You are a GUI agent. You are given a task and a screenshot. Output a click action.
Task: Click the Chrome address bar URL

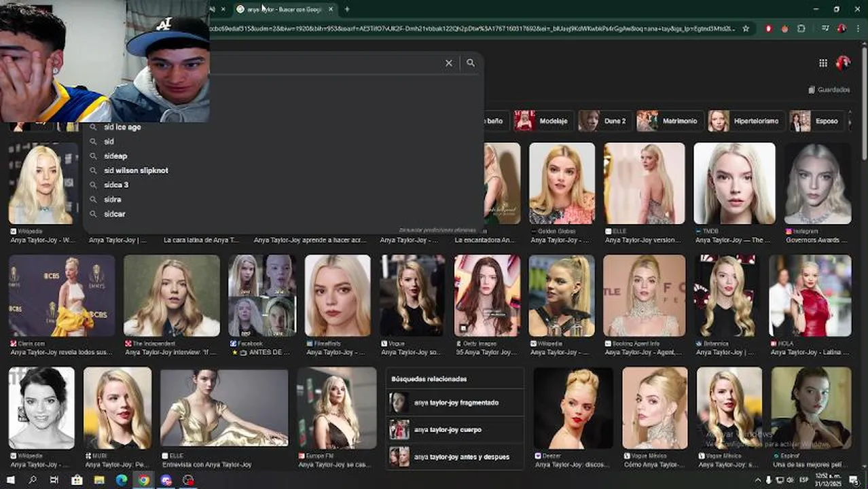coord(472,29)
